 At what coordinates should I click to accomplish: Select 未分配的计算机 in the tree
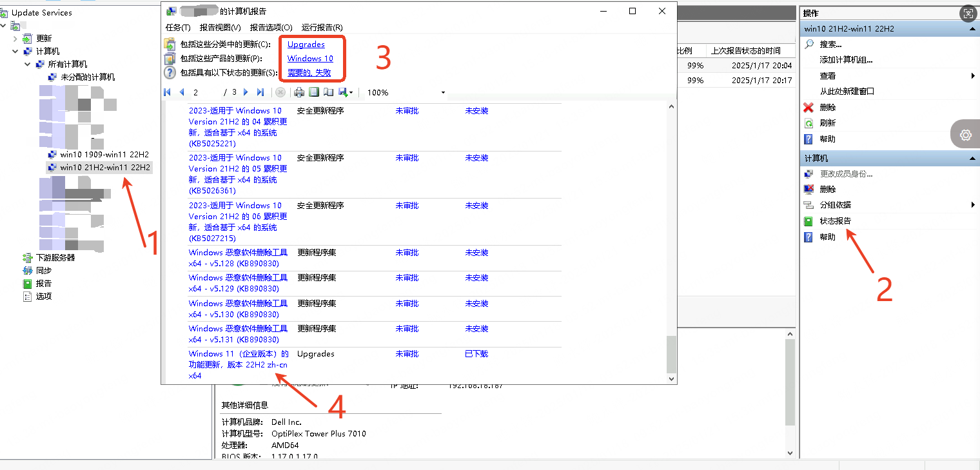[88, 77]
